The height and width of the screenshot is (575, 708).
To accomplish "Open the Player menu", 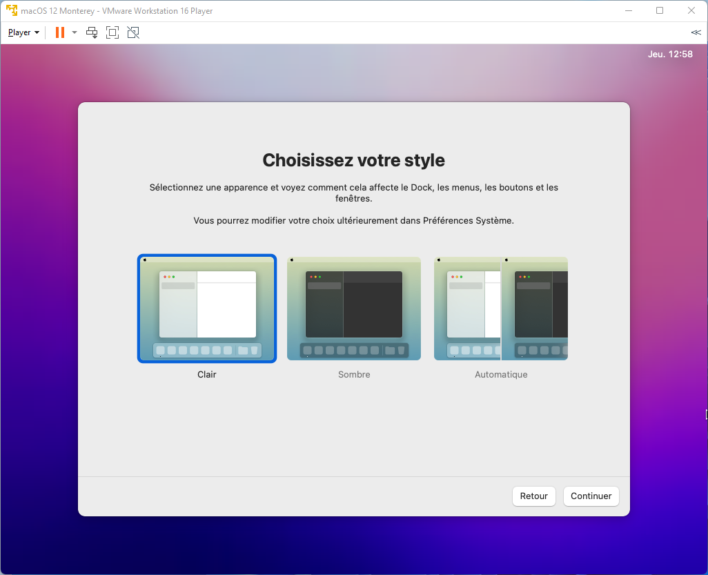I will point(23,33).
